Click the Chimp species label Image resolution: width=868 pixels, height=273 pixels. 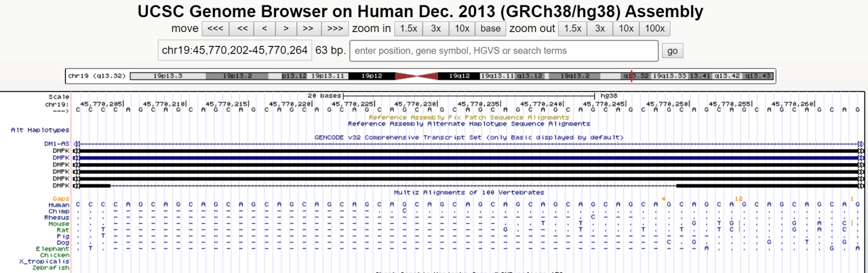pyautogui.click(x=59, y=211)
